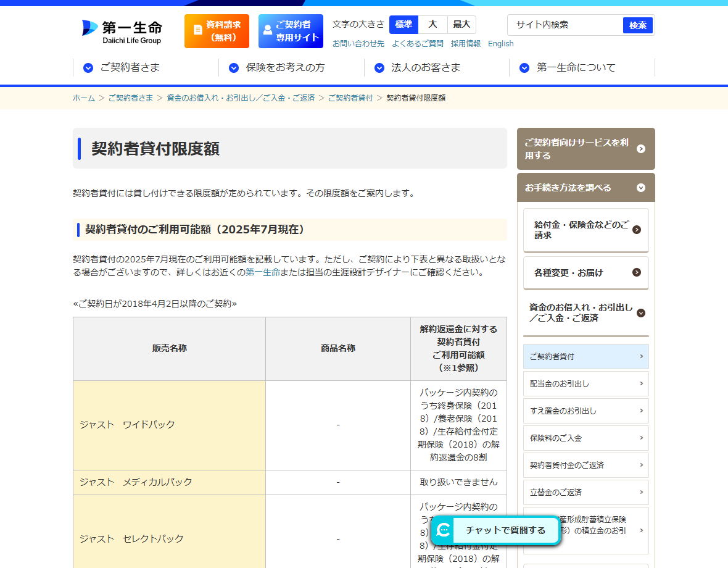Click into the サイト内検索 field

[566, 25]
